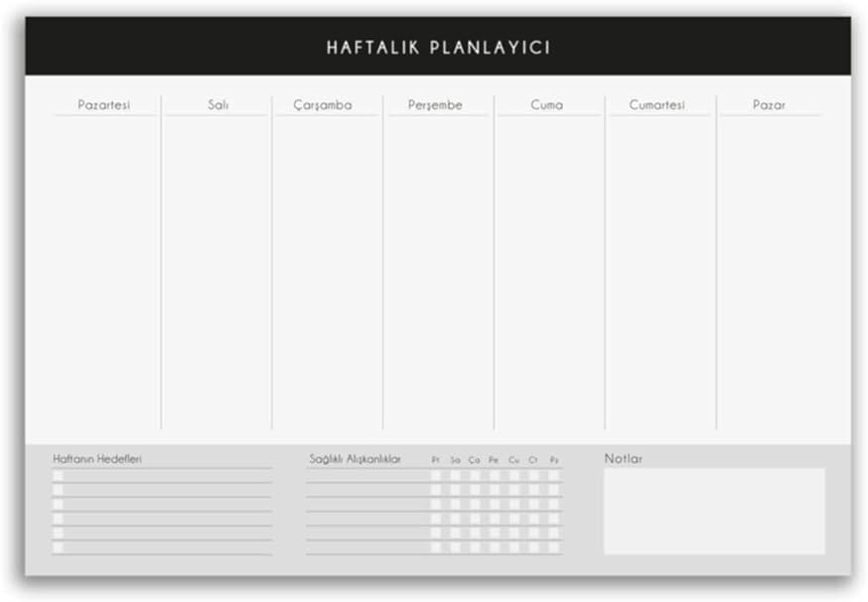
Task: Click the Pazar column header
Action: pyautogui.click(x=769, y=104)
